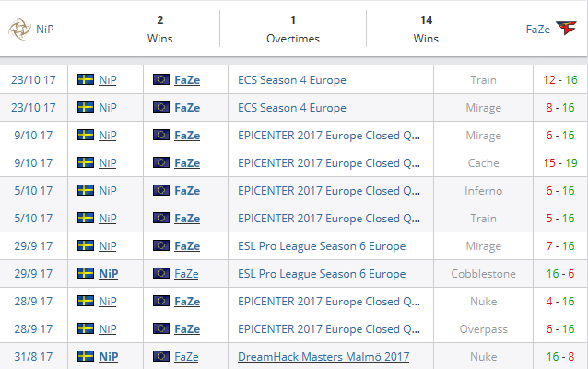588x369 pixels.
Task: Open ECS Season 4 Europe Train match
Action: (x=292, y=80)
